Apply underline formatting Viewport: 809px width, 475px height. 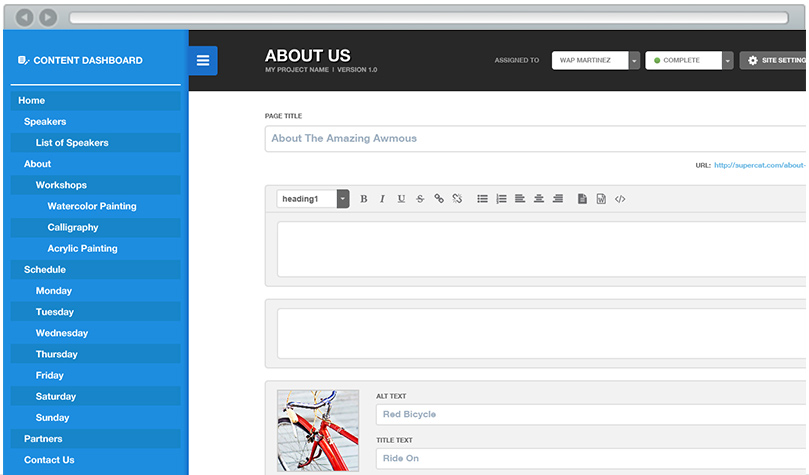401,199
